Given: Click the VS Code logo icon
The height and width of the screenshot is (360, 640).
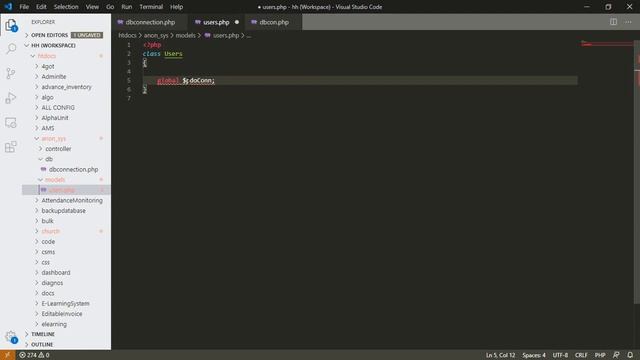Looking at the screenshot, I should [x=8, y=7].
